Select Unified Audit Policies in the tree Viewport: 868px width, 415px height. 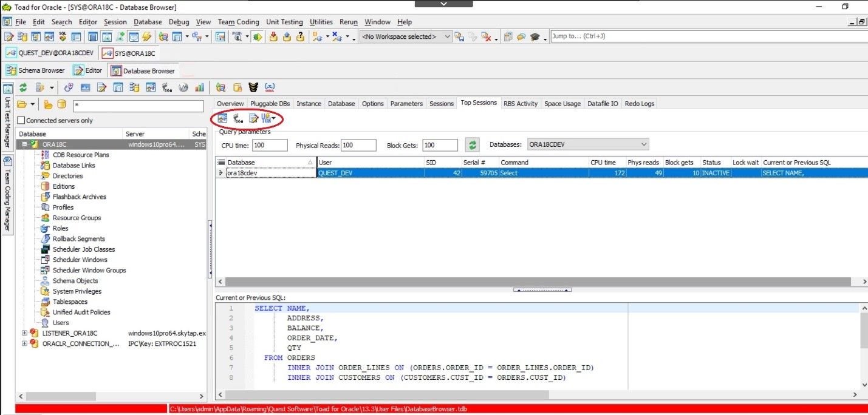click(81, 312)
